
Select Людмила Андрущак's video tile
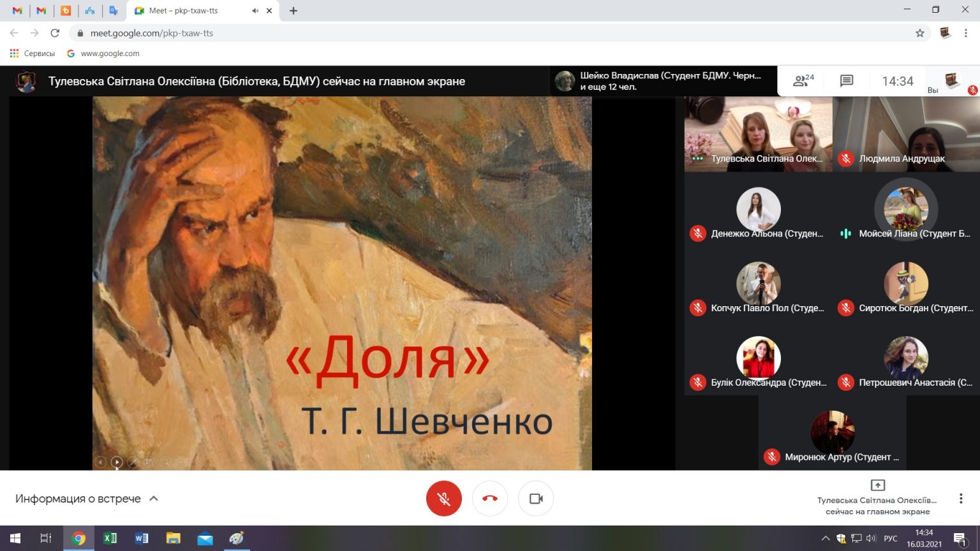[906, 134]
